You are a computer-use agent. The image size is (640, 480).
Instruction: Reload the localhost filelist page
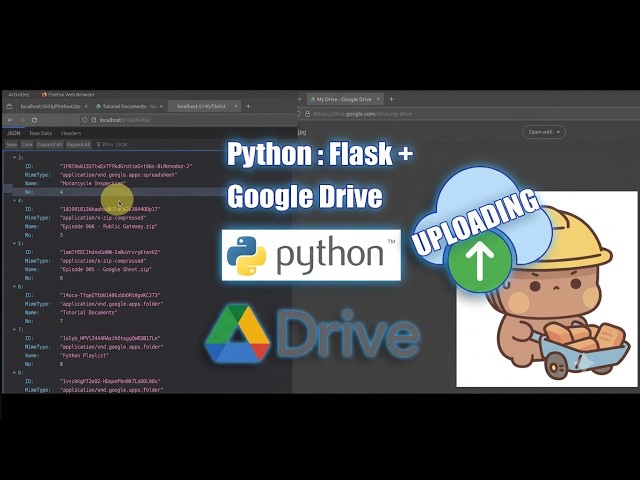point(35,120)
